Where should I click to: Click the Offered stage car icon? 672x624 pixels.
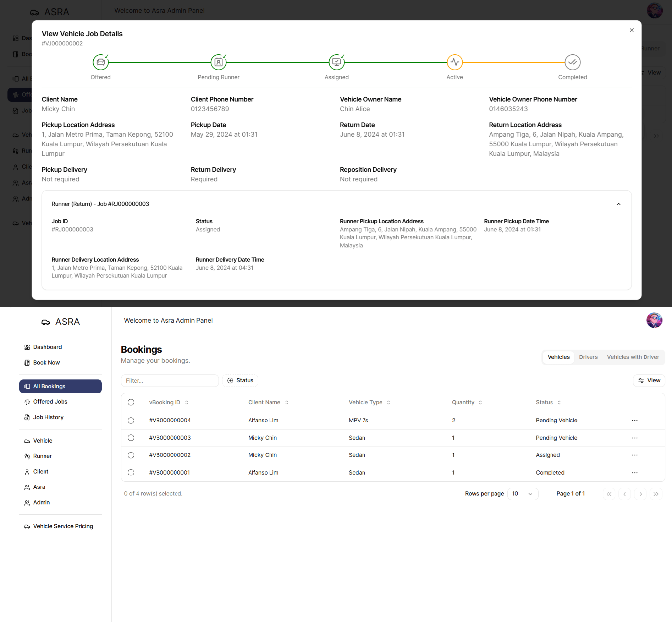point(100,62)
